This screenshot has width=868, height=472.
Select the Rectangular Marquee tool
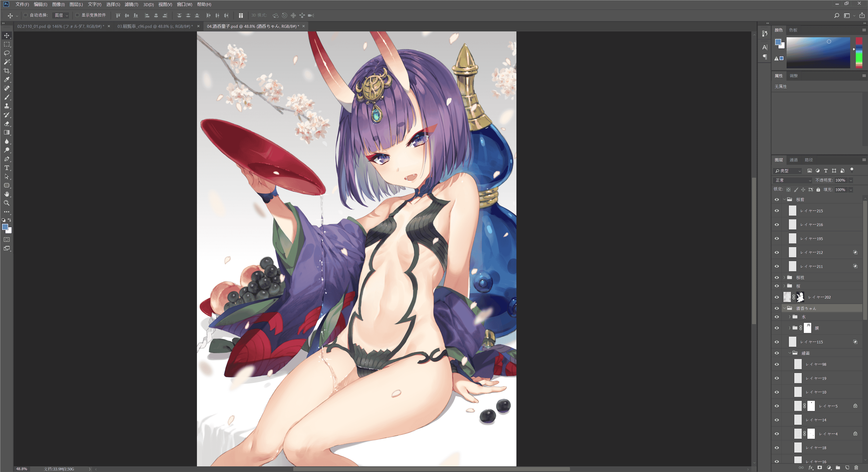[7, 45]
